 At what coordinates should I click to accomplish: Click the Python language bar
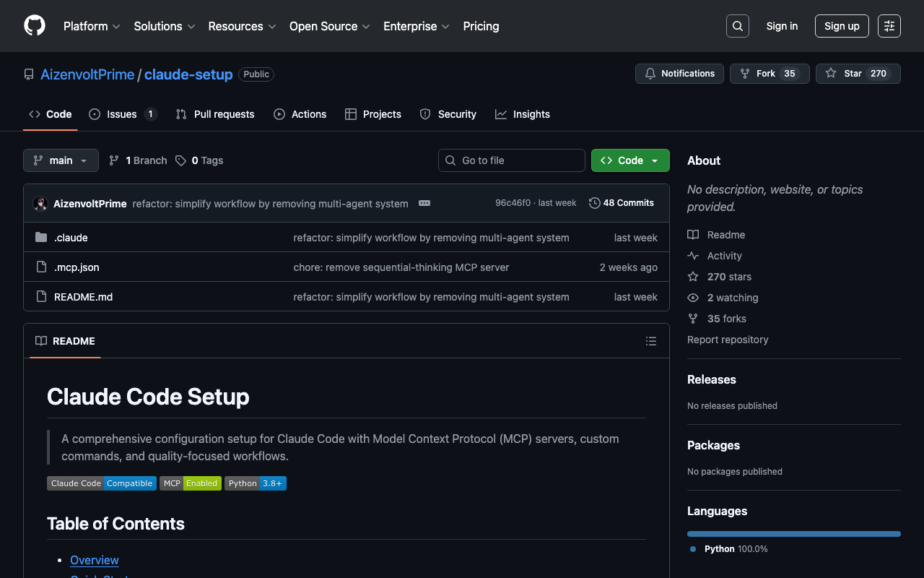793,534
